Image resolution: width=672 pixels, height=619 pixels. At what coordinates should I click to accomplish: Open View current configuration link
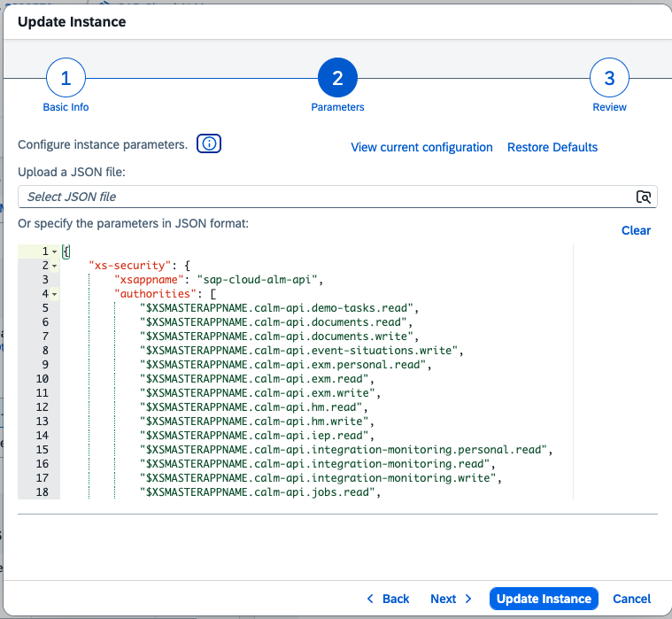(421, 147)
